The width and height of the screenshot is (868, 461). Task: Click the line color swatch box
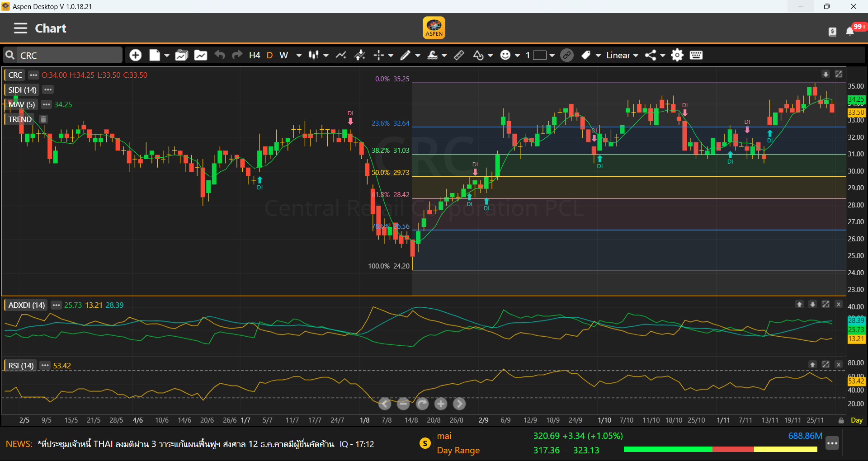(x=540, y=55)
